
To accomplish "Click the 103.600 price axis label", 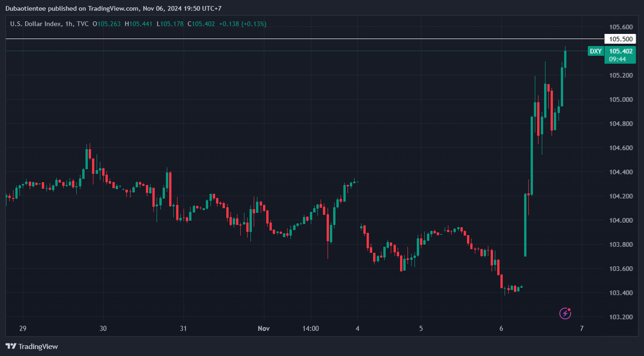I will coord(620,269).
